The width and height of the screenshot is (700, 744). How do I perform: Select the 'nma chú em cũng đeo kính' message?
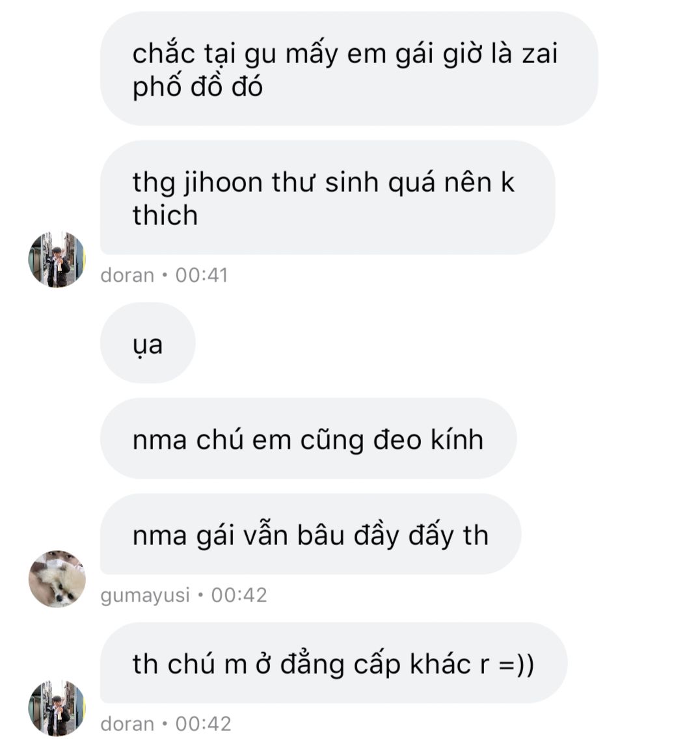(308, 438)
